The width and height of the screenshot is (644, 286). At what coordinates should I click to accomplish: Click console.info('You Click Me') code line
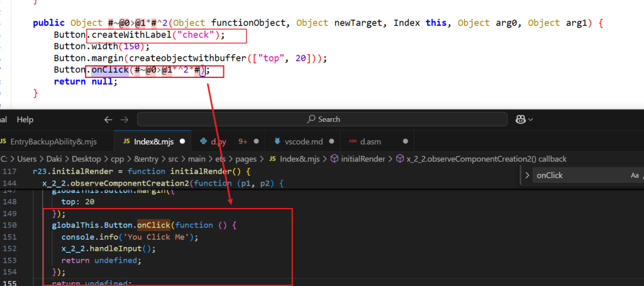tap(130, 237)
